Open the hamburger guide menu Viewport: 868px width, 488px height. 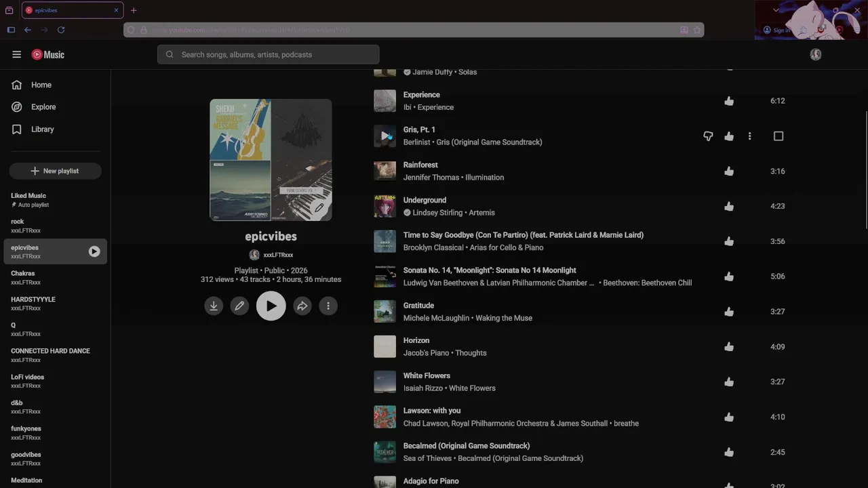click(x=17, y=55)
